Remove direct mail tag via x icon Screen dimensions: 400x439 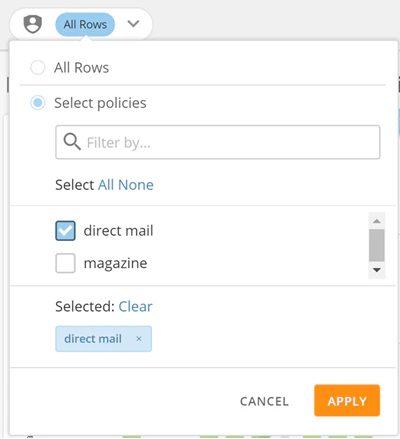pos(139,339)
